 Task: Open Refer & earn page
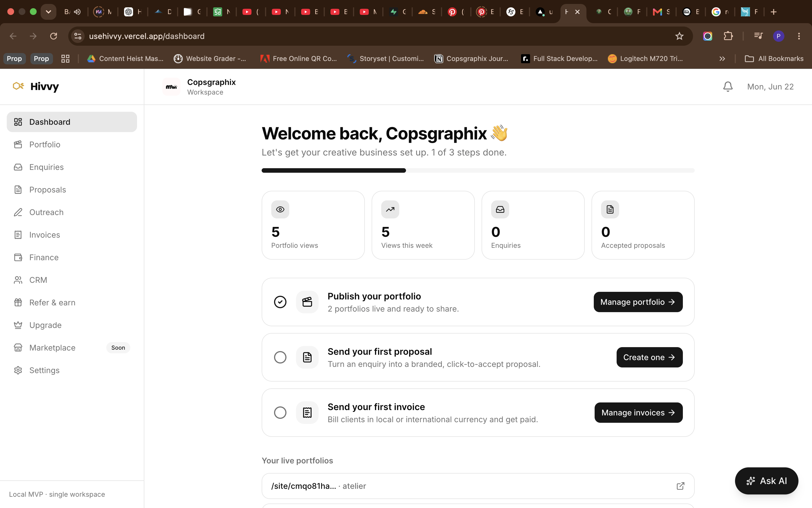(72, 302)
